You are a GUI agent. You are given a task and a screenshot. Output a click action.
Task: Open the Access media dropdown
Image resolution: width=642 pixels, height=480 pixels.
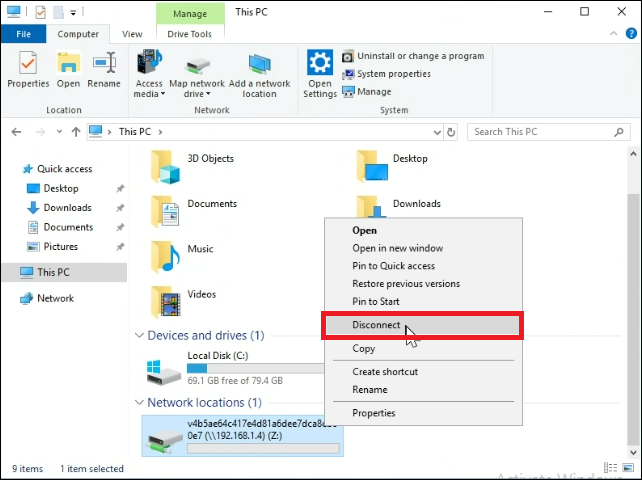(x=149, y=74)
